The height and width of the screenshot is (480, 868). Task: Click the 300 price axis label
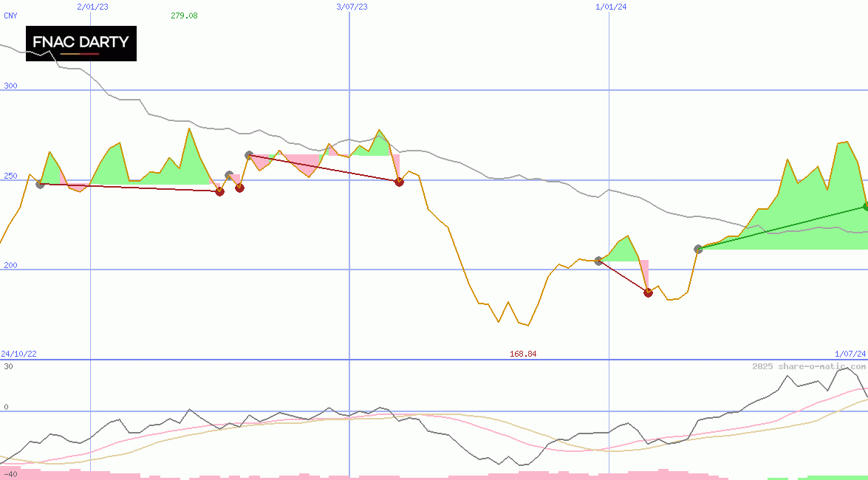pos(9,86)
